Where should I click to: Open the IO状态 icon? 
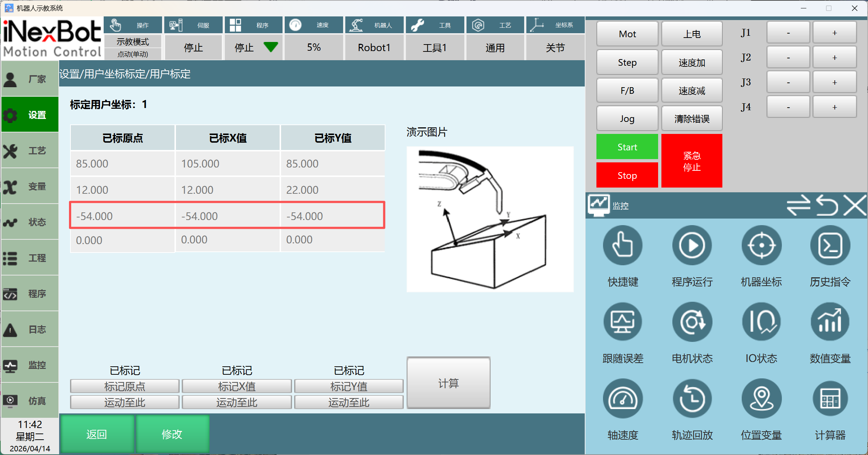pyautogui.click(x=761, y=322)
